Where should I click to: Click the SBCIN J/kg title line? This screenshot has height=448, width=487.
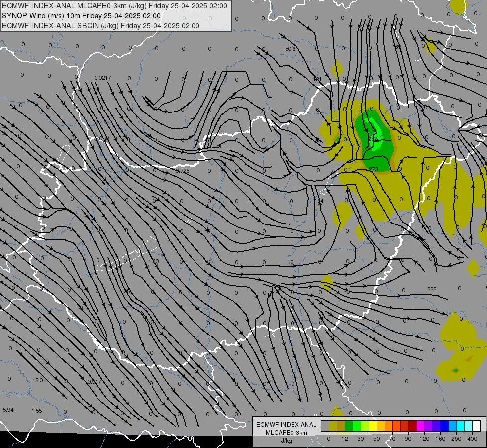[x=100, y=26]
